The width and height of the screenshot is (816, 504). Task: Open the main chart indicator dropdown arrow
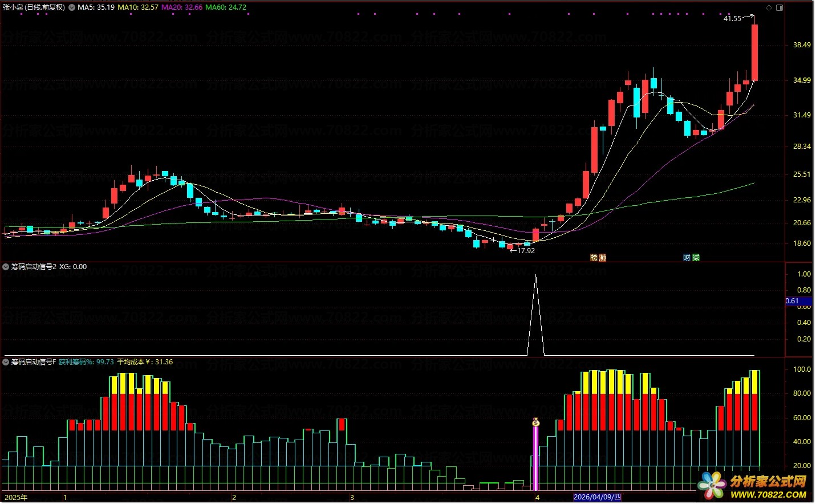coord(72,7)
